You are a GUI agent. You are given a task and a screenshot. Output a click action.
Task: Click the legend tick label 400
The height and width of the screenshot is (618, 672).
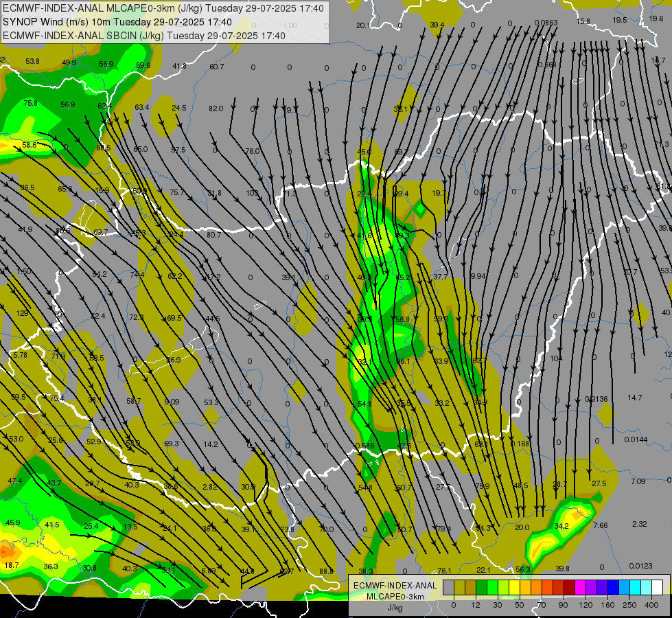click(651, 605)
